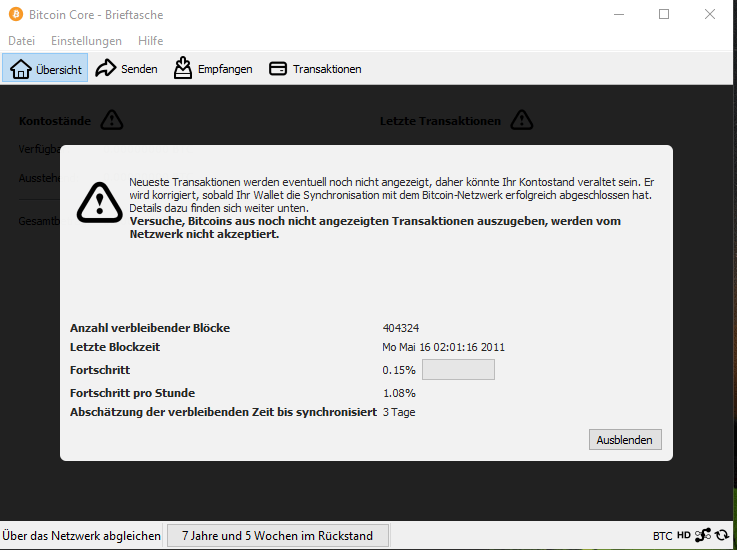Click the Fortschritt progress bar
The width and height of the screenshot is (737, 550).
[x=458, y=369]
